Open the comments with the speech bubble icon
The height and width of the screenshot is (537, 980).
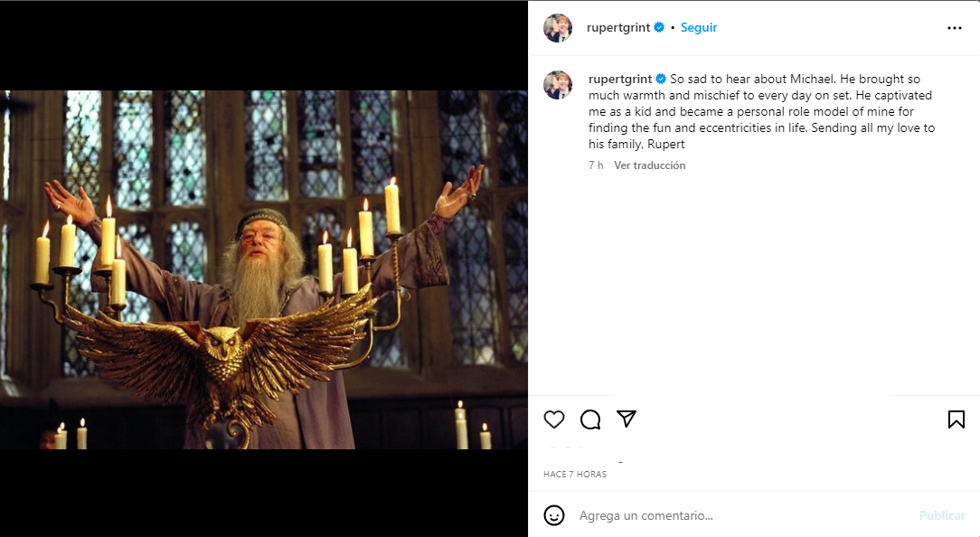click(590, 419)
